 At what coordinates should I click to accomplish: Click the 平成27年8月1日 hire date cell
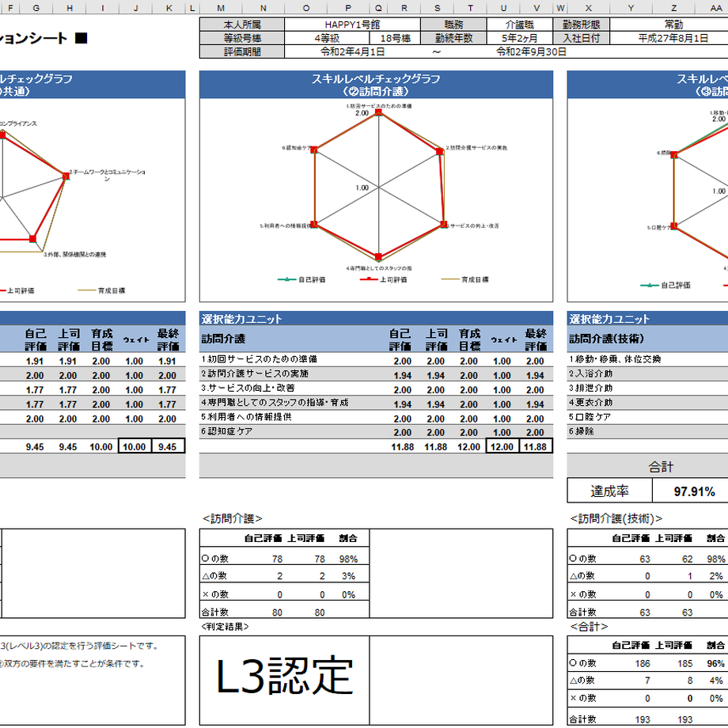(x=673, y=38)
